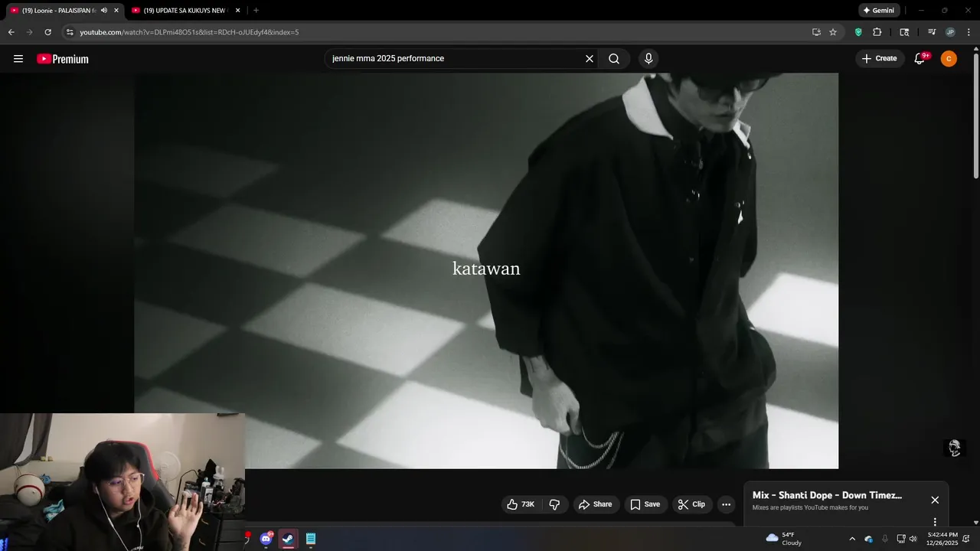Image resolution: width=980 pixels, height=551 pixels.
Task: Click the address bar URL
Action: (x=189, y=32)
